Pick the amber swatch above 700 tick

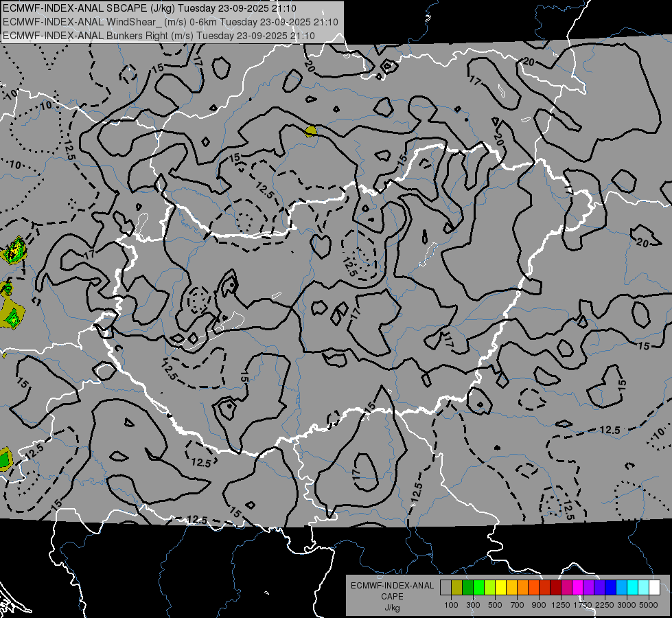tap(511, 587)
